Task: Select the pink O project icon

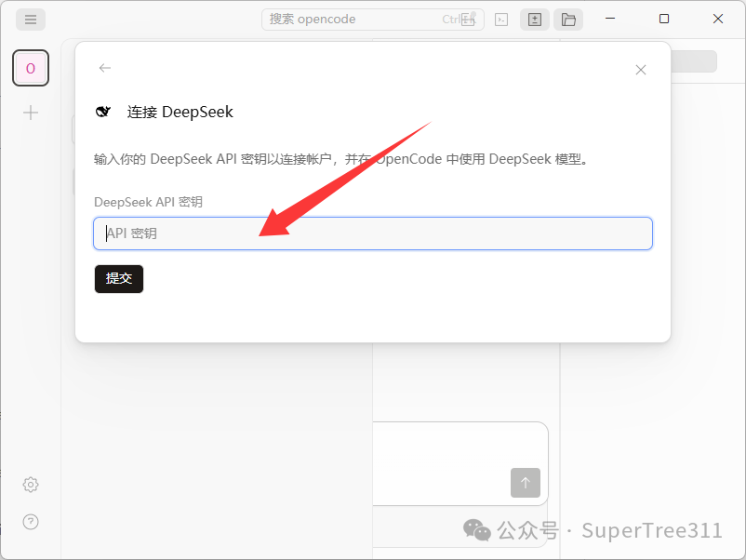Action: [x=31, y=68]
